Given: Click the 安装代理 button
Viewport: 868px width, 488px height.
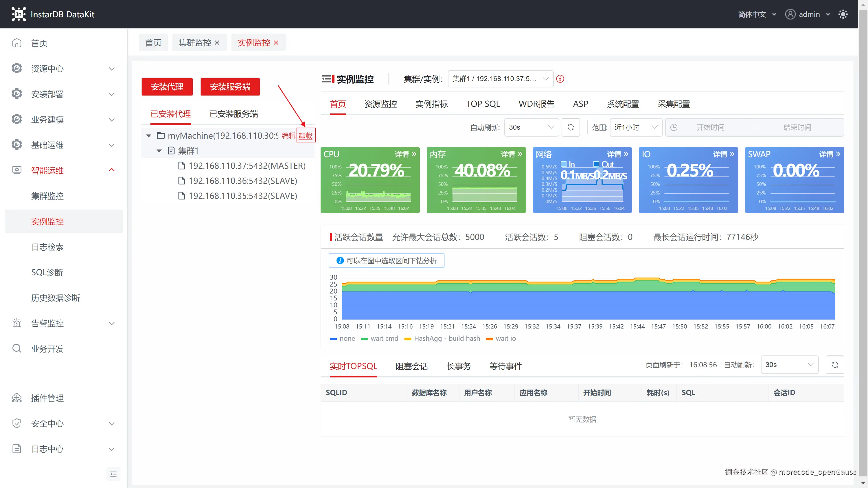Looking at the screenshot, I should [167, 87].
